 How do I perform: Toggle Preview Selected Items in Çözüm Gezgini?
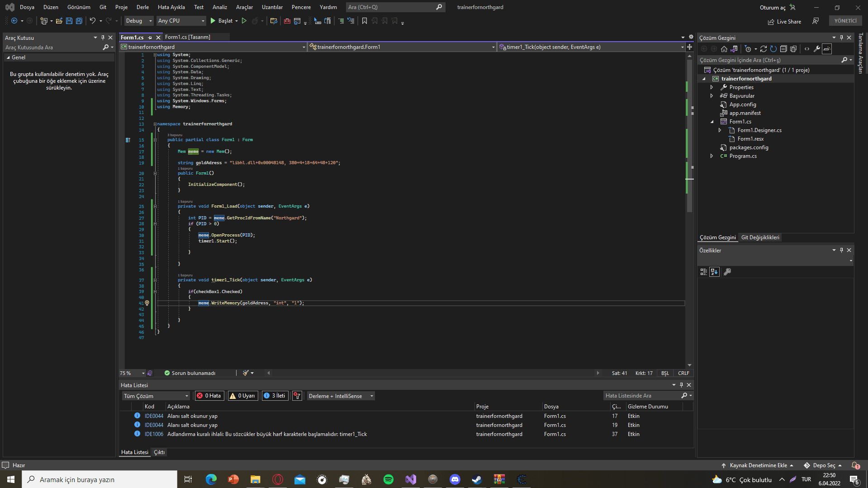827,49
